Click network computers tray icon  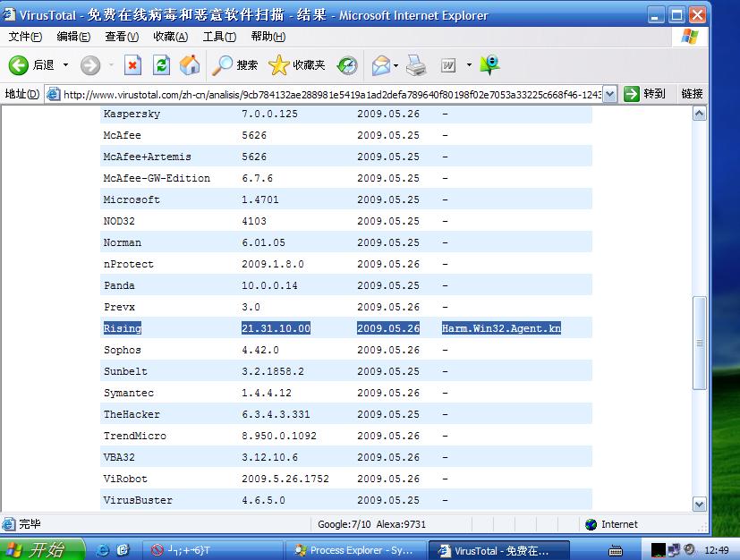tap(675, 550)
